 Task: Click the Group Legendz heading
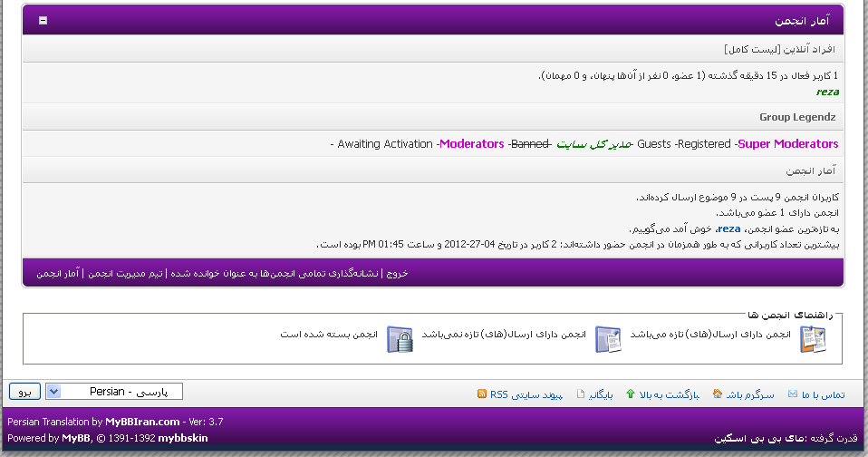click(x=797, y=118)
